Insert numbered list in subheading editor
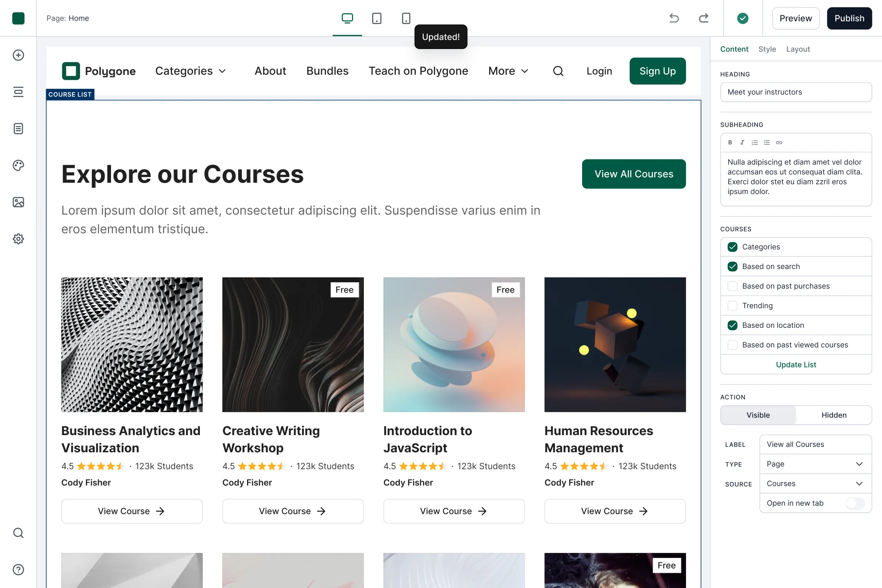The height and width of the screenshot is (588, 882). [754, 143]
